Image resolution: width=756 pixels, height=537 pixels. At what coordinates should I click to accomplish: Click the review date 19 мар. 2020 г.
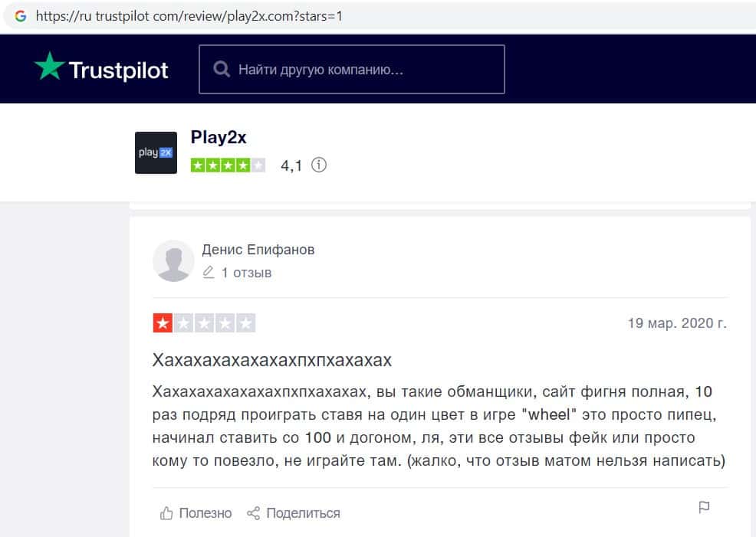(677, 323)
